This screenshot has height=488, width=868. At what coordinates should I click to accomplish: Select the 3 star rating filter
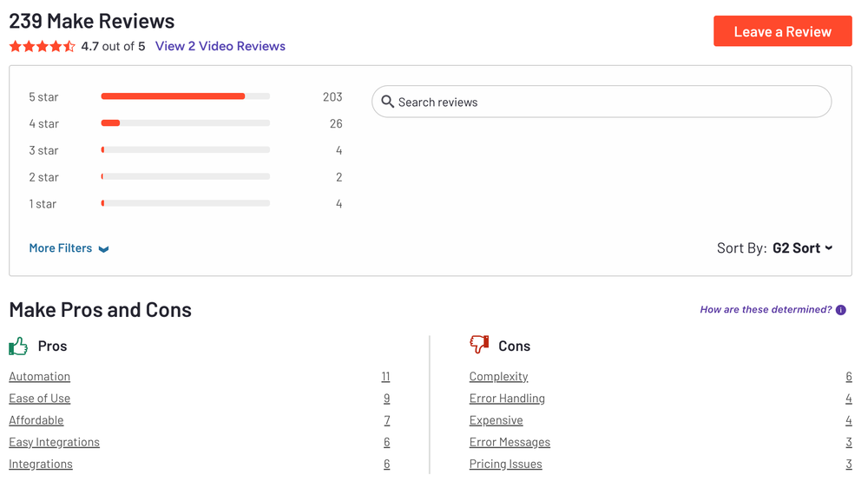tap(185, 150)
